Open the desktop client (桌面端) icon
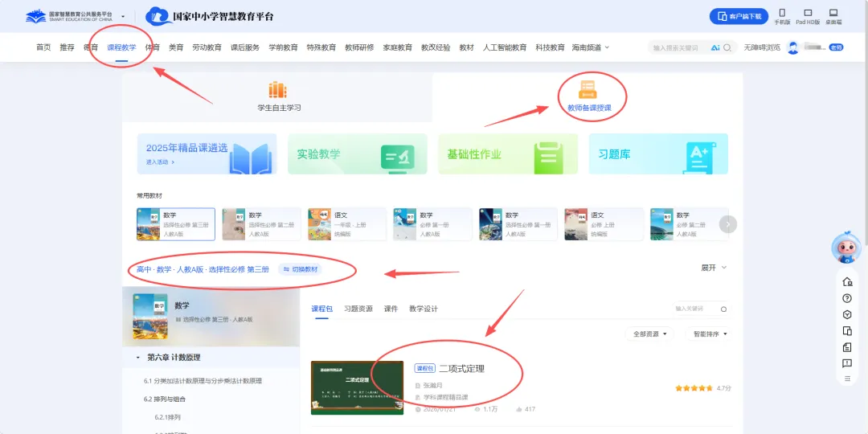This screenshot has height=434, width=868. click(833, 13)
